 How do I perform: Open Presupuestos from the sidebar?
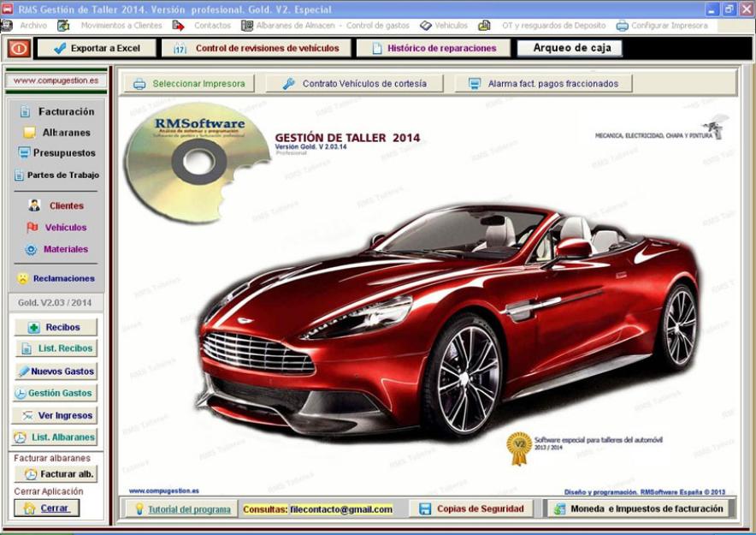64,153
